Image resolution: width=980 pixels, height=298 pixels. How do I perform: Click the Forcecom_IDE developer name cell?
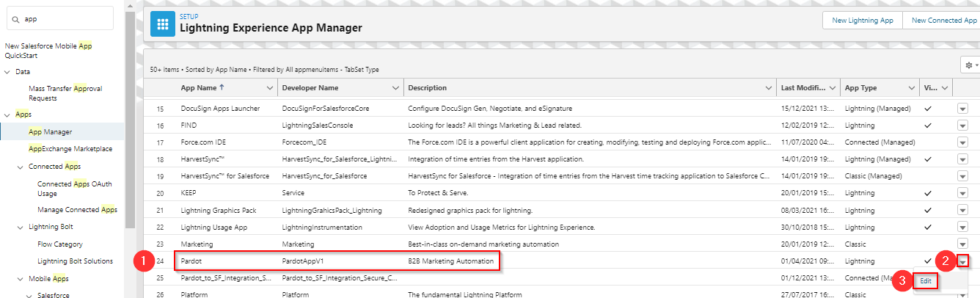click(304, 142)
